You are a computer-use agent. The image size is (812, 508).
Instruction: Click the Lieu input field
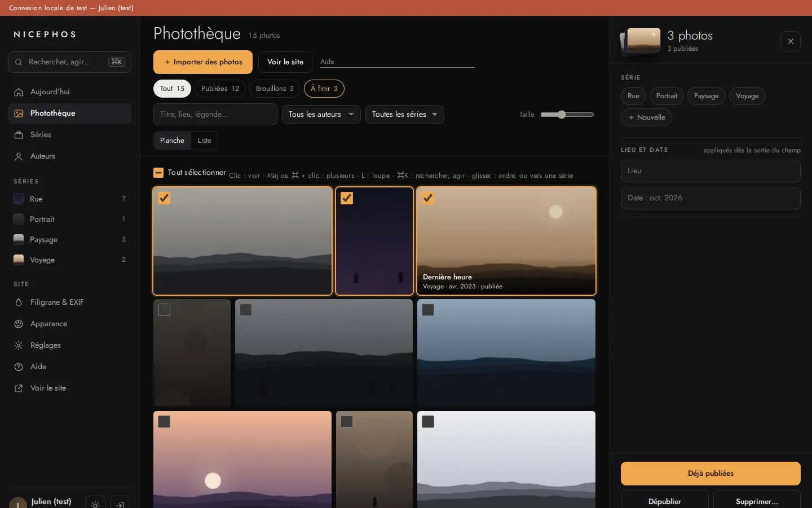pos(710,171)
